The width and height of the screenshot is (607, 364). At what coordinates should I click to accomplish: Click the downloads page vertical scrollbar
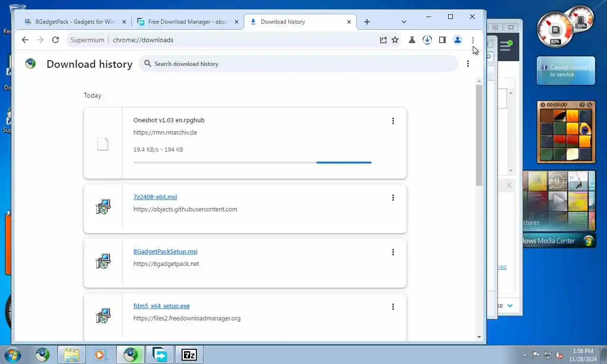[479, 135]
